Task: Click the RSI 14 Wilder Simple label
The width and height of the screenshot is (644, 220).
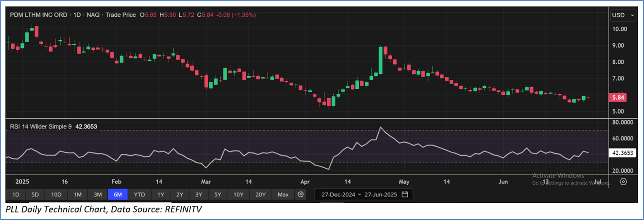Action: [42, 126]
